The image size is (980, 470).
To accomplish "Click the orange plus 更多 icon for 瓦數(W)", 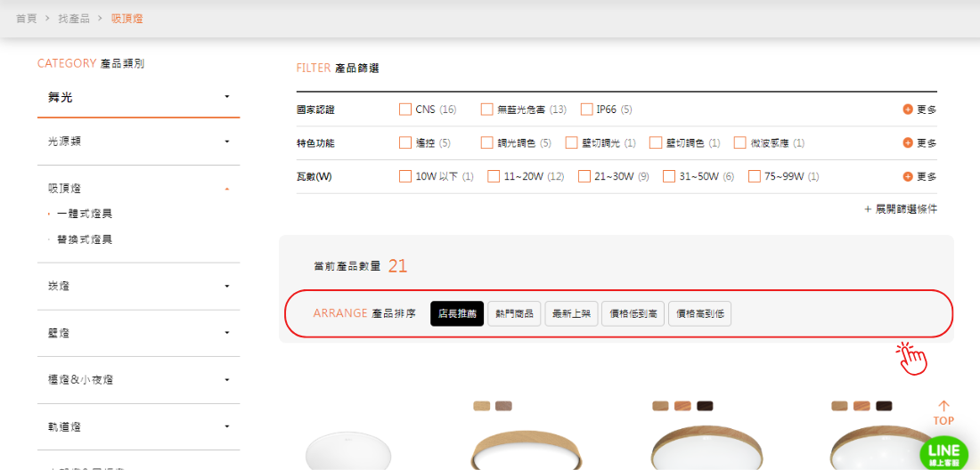I will click(908, 176).
